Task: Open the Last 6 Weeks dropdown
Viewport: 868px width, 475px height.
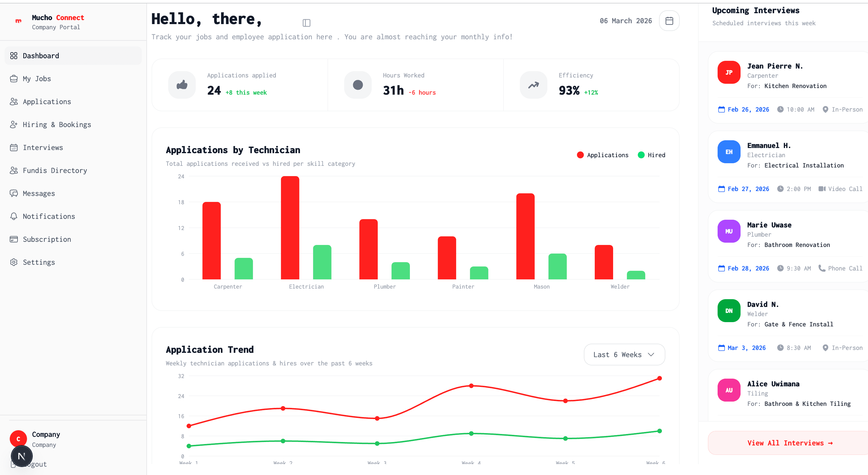Action: pyautogui.click(x=624, y=354)
